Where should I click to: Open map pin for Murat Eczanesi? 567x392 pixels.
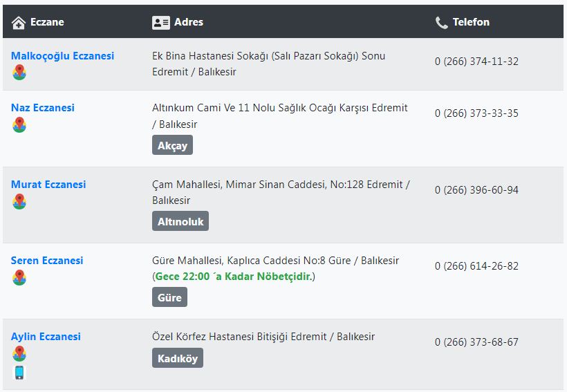[19, 201]
